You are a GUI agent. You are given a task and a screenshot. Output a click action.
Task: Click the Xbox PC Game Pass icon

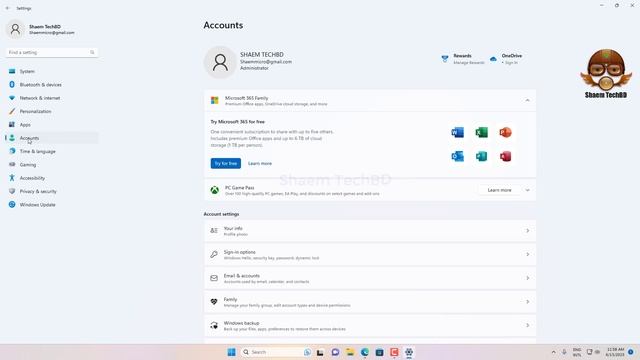point(215,190)
